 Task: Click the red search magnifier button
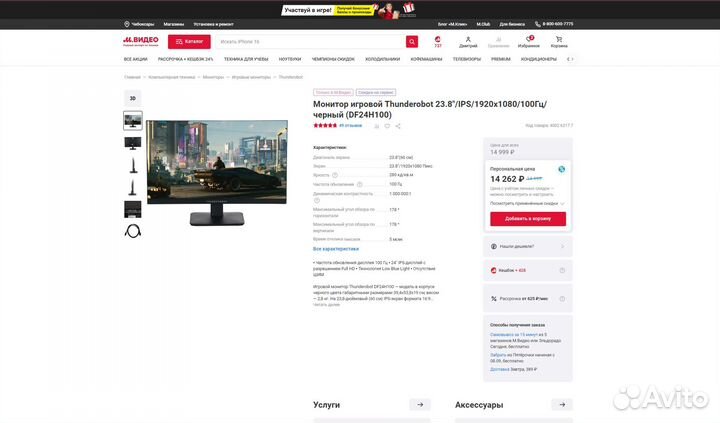412,42
